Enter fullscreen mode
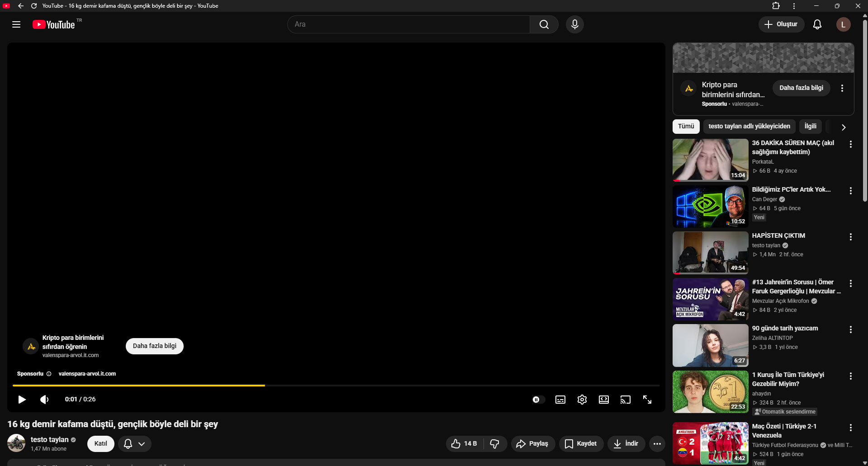This screenshot has height=466, width=868. pos(647,400)
